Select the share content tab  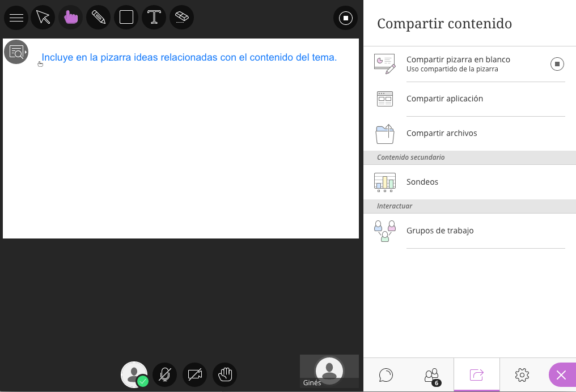point(476,375)
